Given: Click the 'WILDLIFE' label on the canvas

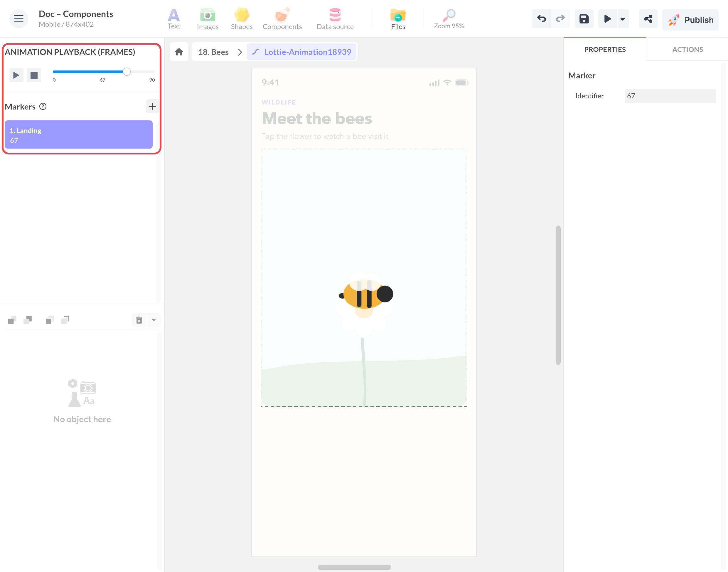Looking at the screenshot, I should 279,102.
